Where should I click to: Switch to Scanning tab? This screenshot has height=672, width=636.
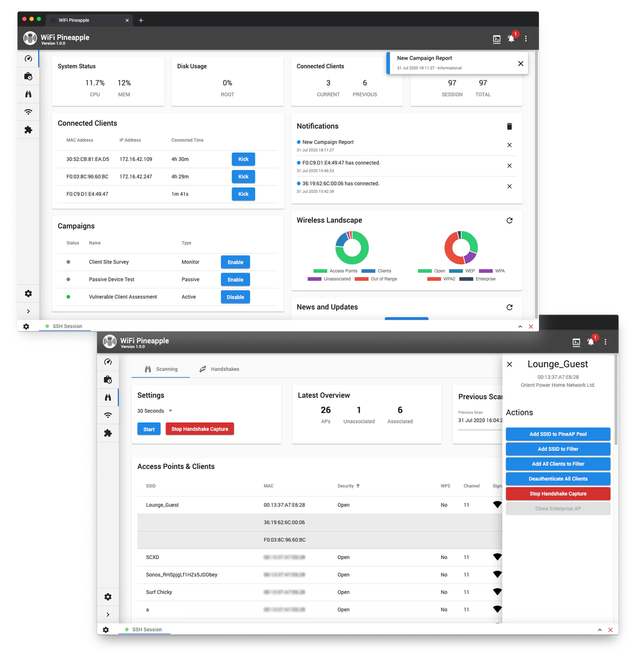pyautogui.click(x=161, y=369)
